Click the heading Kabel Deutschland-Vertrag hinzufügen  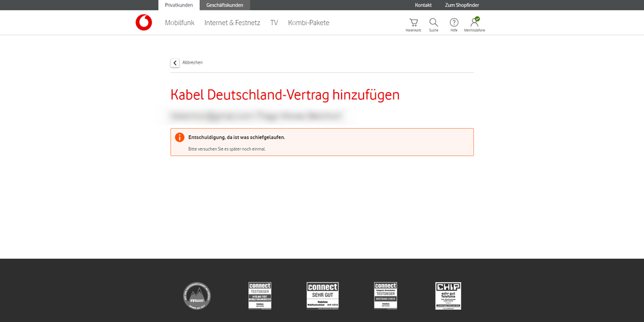tap(285, 95)
